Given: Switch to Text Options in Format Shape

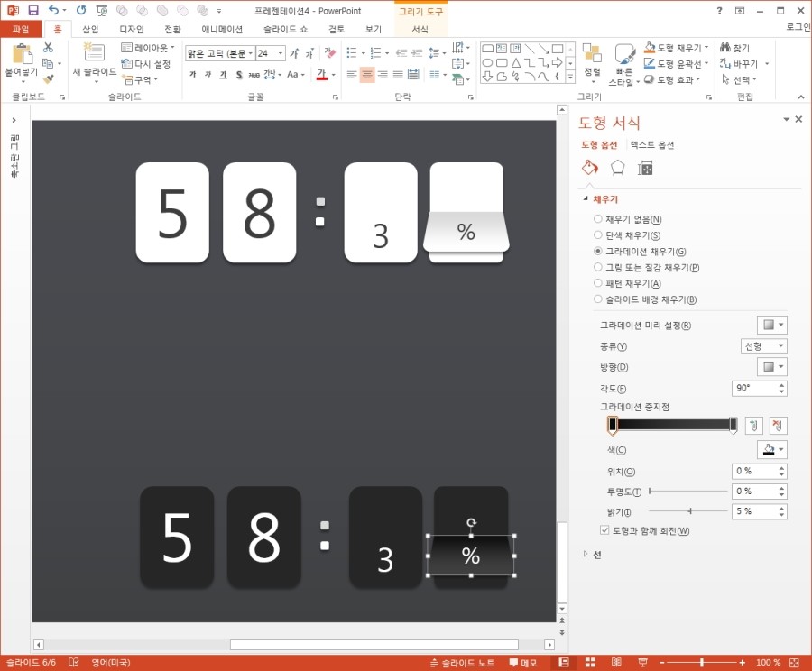Looking at the screenshot, I should 652,145.
